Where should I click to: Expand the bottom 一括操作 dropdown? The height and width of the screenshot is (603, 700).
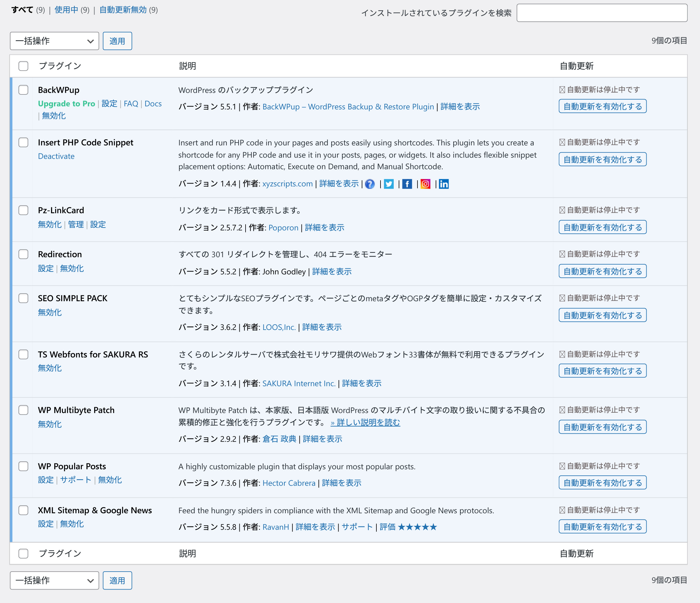point(54,580)
